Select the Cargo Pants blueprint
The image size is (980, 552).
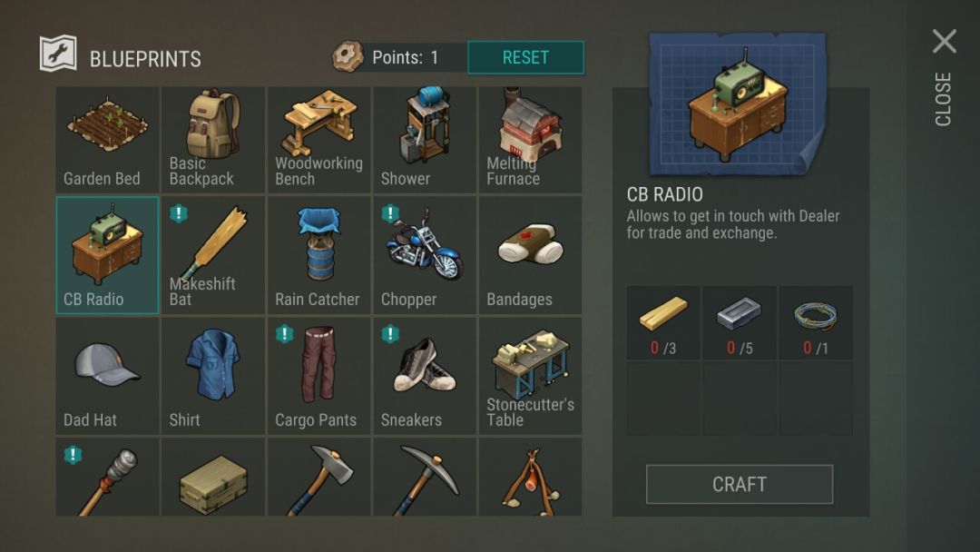(x=318, y=376)
